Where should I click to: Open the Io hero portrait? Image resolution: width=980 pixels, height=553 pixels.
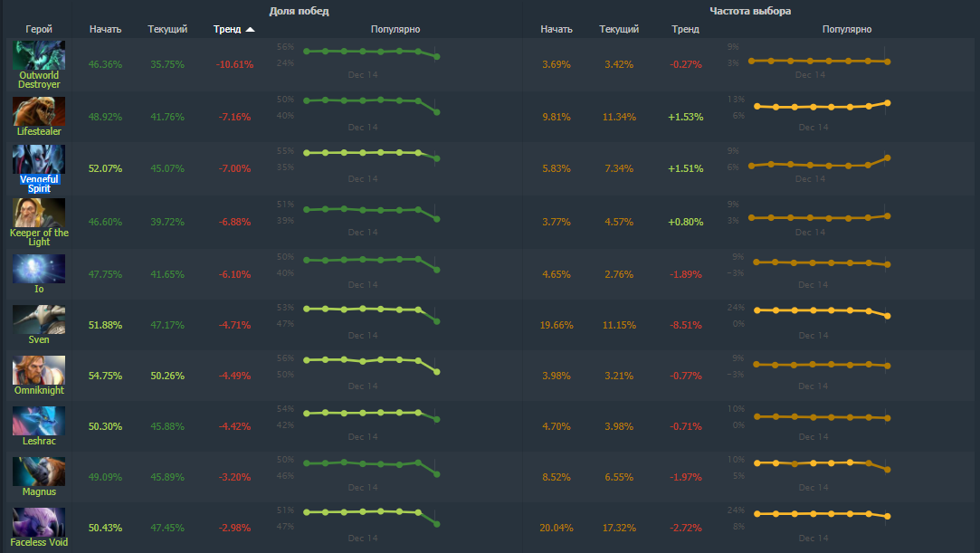(x=39, y=269)
